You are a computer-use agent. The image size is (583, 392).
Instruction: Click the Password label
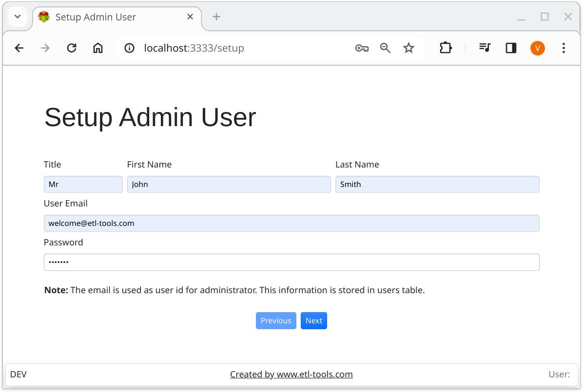pos(63,243)
